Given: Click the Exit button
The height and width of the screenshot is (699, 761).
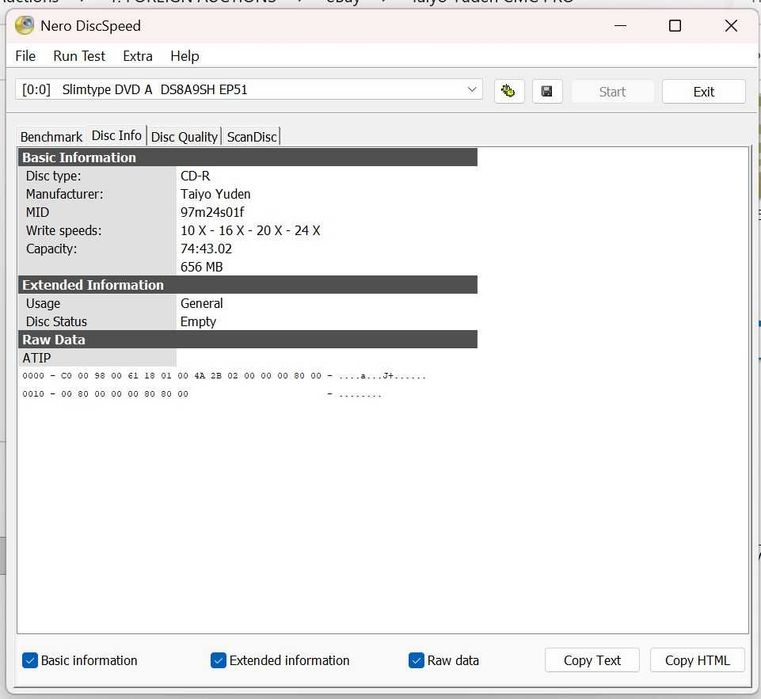Looking at the screenshot, I should click(x=703, y=92).
